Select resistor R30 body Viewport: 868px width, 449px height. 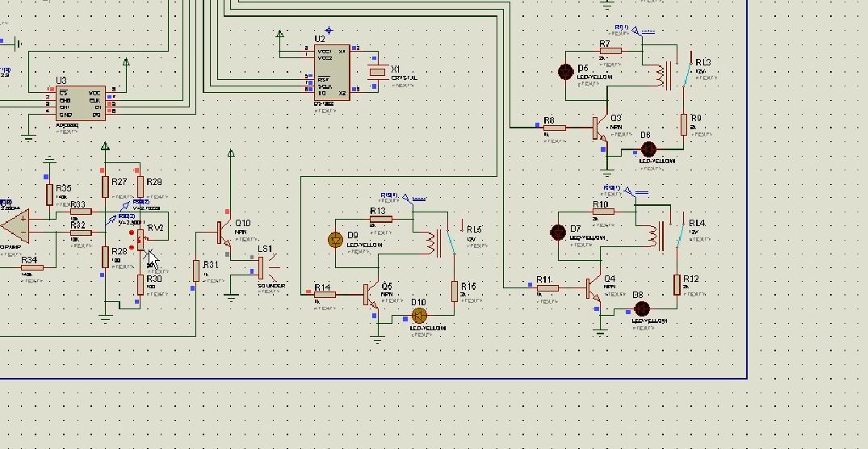tap(140, 284)
